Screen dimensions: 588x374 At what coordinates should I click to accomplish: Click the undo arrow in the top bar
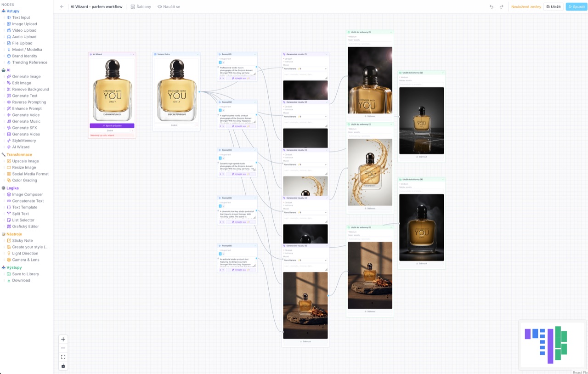(x=492, y=7)
